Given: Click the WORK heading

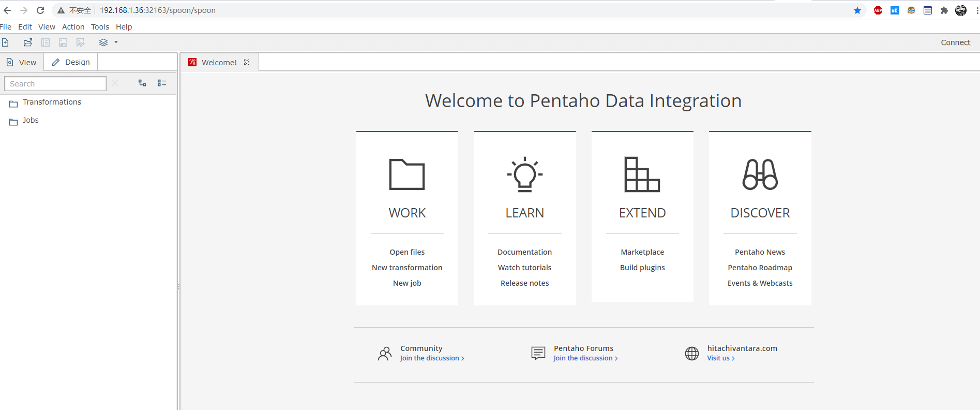Looking at the screenshot, I should click(x=407, y=213).
